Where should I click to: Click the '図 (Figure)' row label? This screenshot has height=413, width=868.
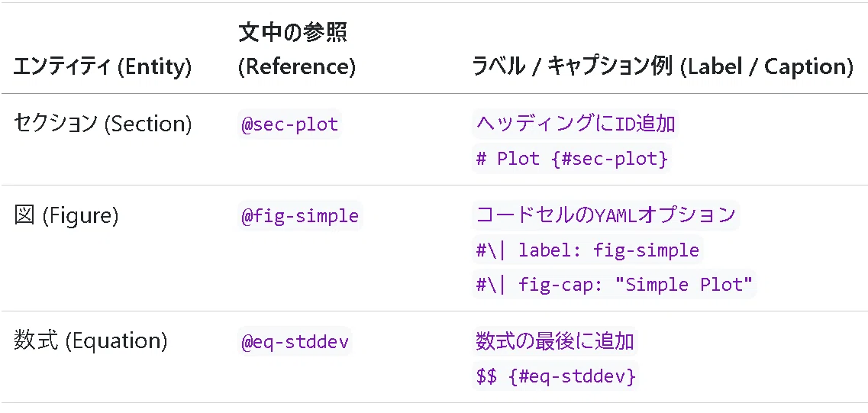[66, 216]
